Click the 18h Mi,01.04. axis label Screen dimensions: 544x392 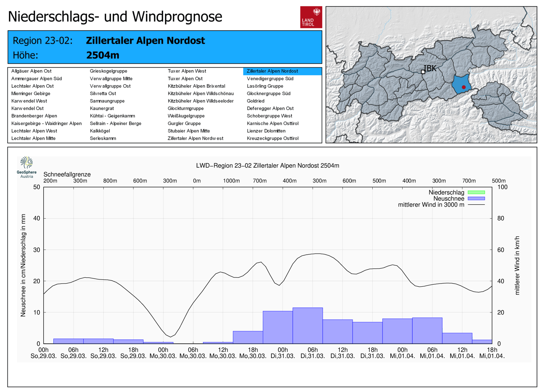pyautogui.click(x=492, y=353)
